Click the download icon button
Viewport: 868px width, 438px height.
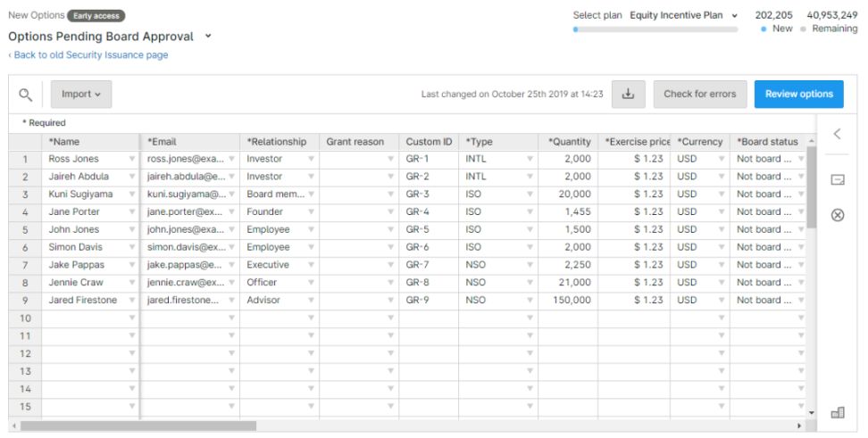[628, 95]
